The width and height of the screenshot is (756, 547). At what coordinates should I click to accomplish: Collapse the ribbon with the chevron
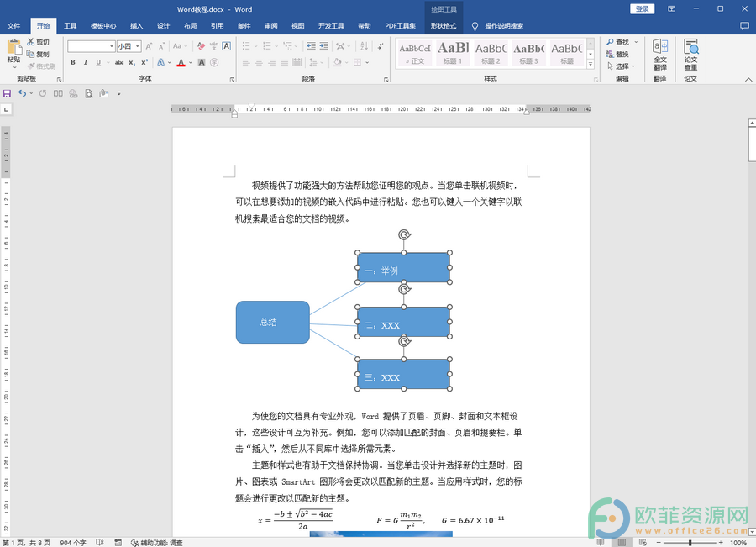pos(748,80)
